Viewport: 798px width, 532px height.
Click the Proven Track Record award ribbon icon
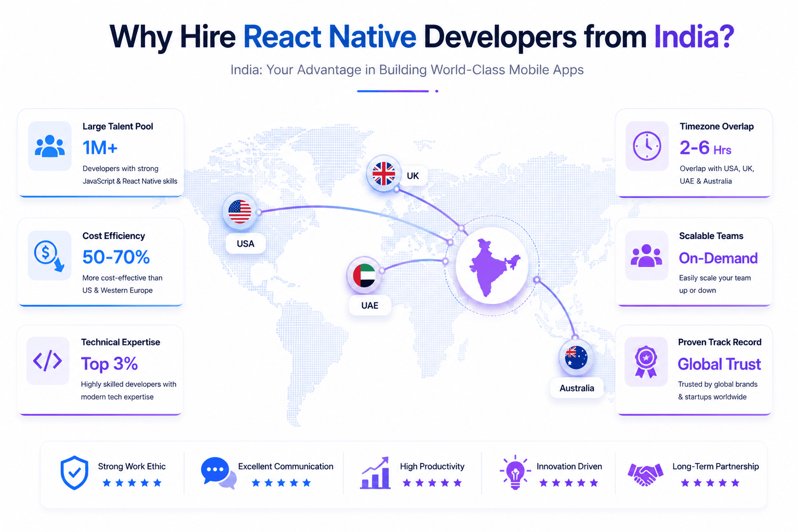pos(646,362)
